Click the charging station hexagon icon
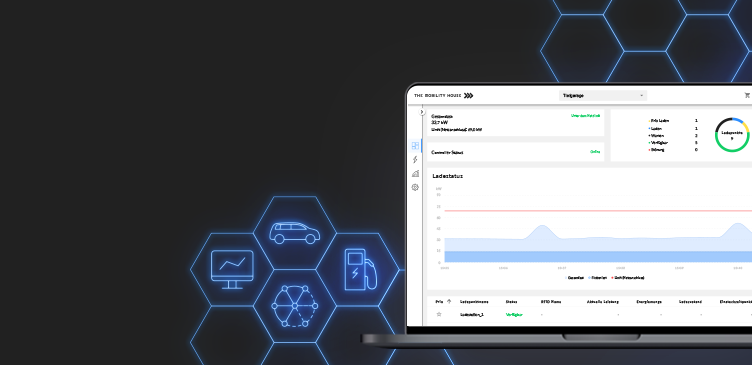Image resolution: width=752 pixels, height=365 pixels. pos(360,269)
